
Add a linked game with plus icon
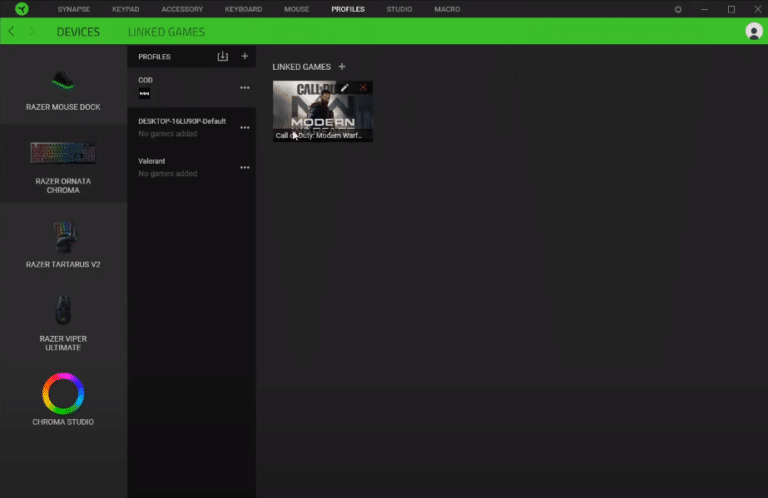click(x=342, y=67)
